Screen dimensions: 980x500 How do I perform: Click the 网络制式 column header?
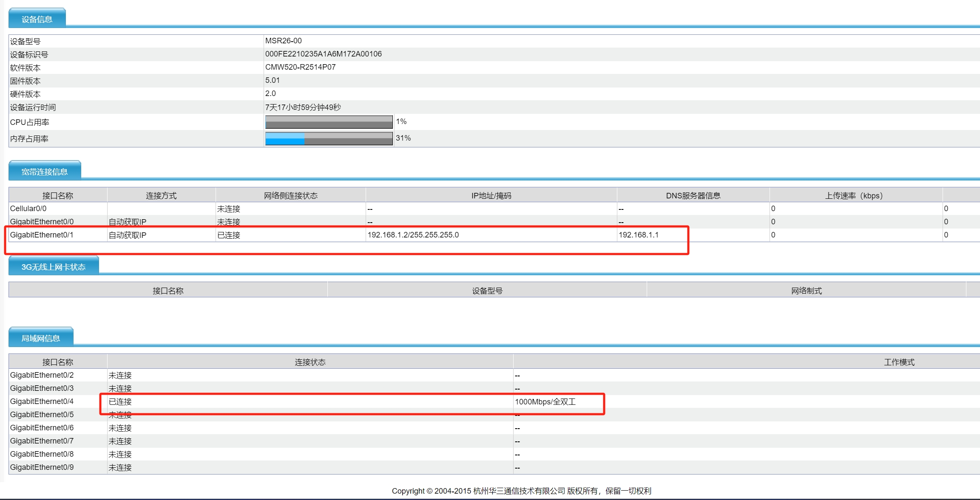806,291
